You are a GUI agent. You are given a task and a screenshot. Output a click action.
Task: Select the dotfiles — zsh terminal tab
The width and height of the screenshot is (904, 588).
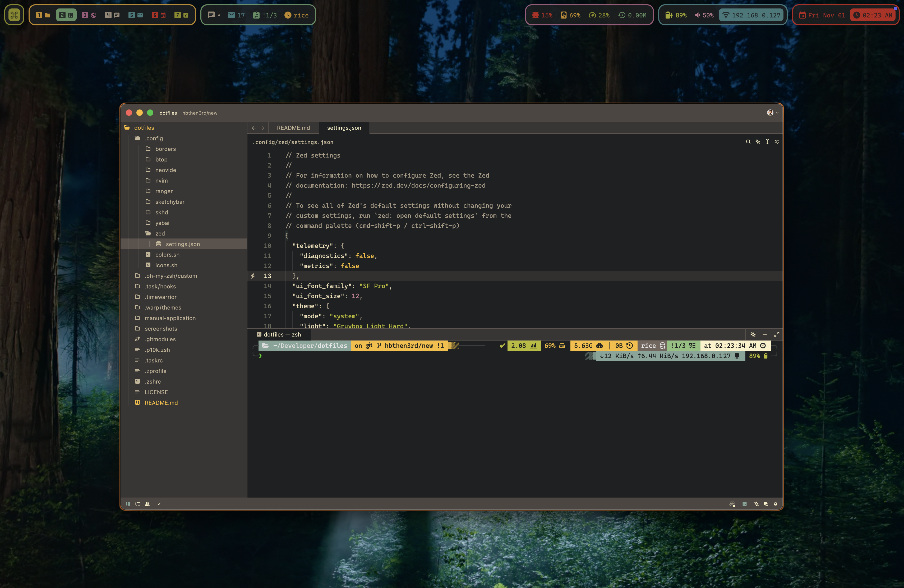pyautogui.click(x=279, y=335)
